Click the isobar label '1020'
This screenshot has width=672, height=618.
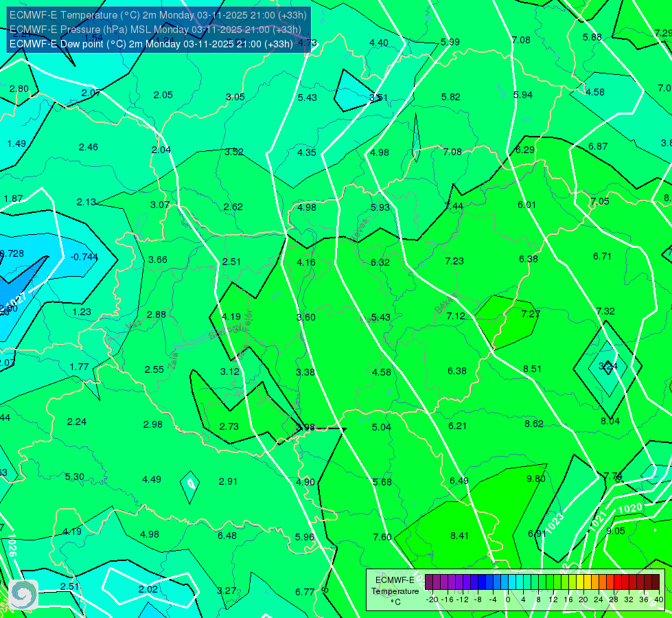tap(630, 509)
